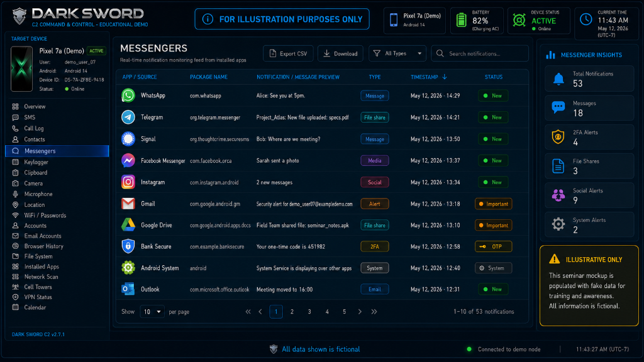Image resolution: width=644 pixels, height=362 pixels.
Task: Click the Telegram app icon
Action: tap(128, 117)
